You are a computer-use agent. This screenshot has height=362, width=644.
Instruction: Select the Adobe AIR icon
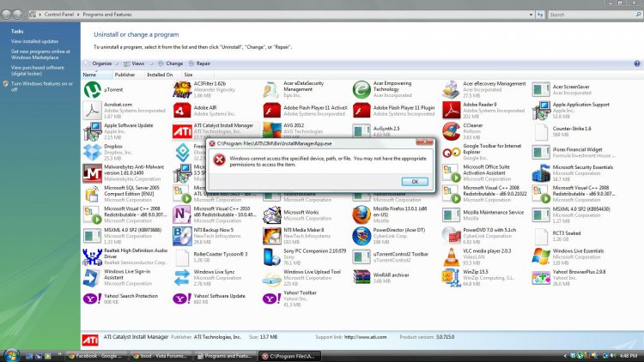182,111
